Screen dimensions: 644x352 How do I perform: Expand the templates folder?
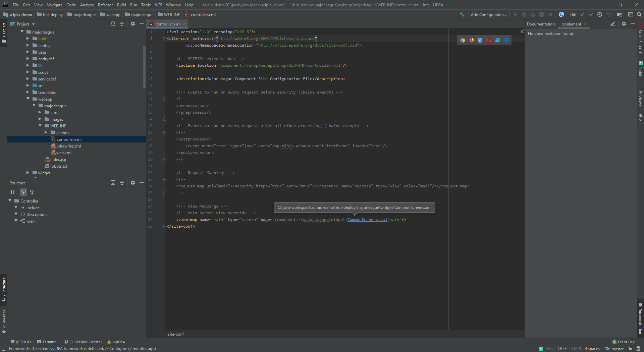tap(28, 92)
